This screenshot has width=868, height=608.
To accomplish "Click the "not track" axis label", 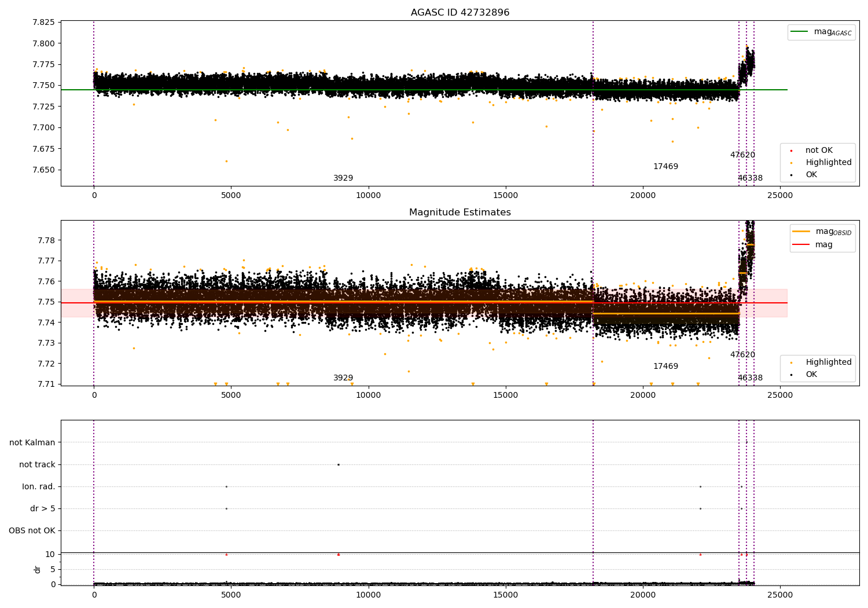I will point(37,464).
